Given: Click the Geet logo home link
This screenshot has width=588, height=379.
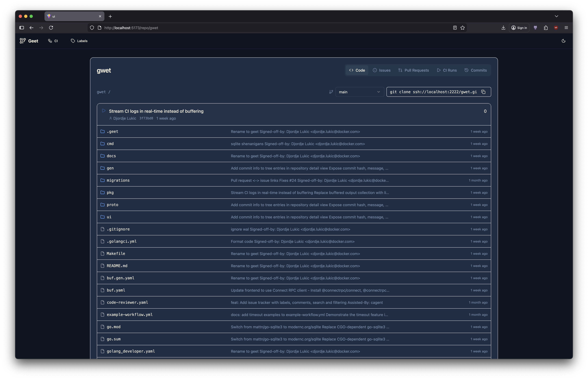Looking at the screenshot, I should (x=29, y=41).
